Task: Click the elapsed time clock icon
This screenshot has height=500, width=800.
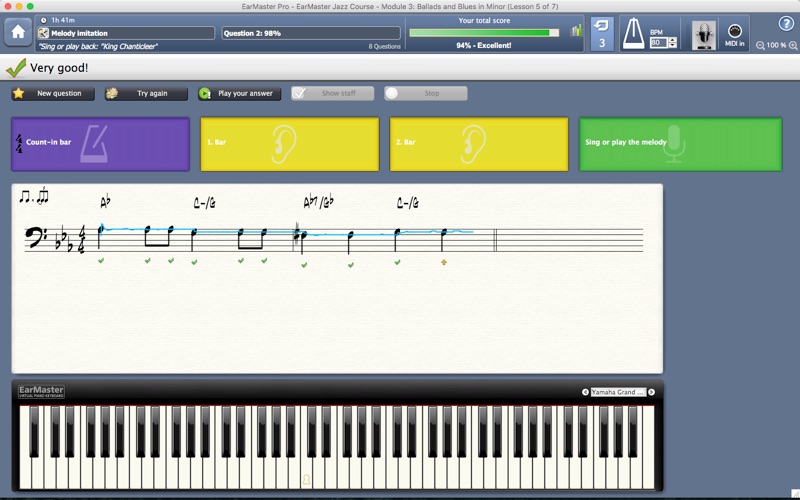Action: pyautogui.click(x=43, y=20)
